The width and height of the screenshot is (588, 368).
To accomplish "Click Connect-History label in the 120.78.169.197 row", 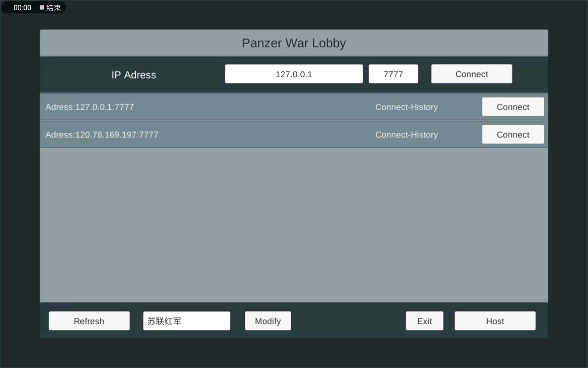I will [407, 134].
